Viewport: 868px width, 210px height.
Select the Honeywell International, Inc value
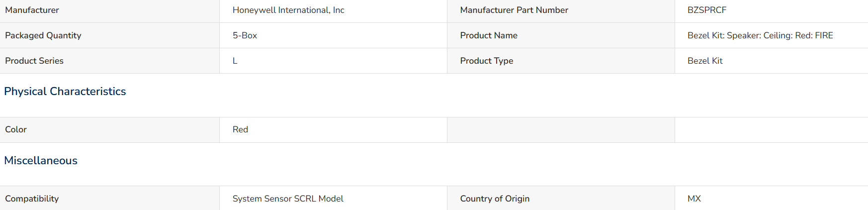click(x=288, y=10)
